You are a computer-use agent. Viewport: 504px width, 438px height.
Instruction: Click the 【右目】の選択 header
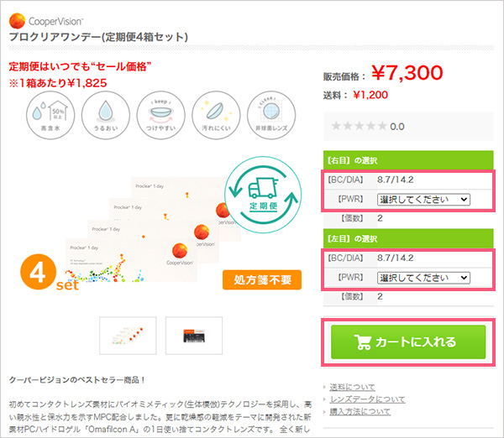tap(408, 160)
